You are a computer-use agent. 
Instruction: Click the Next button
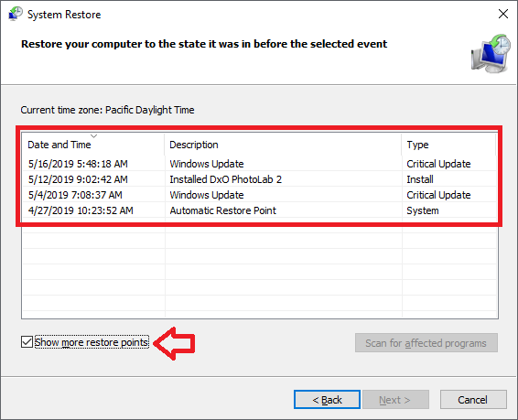tap(395, 400)
